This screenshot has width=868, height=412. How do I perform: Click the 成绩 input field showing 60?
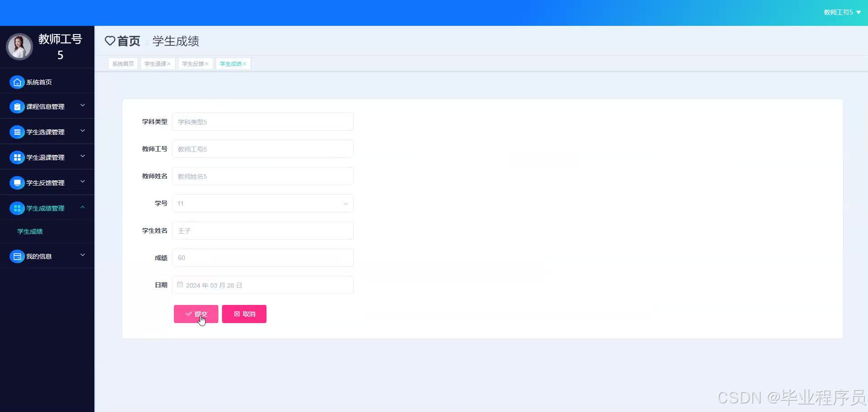coord(262,258)
